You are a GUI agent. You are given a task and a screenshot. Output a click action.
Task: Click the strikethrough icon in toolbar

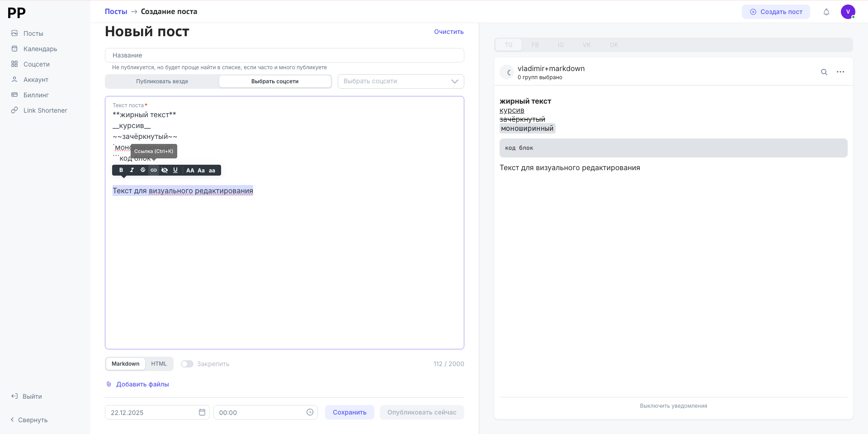[143, 170]
